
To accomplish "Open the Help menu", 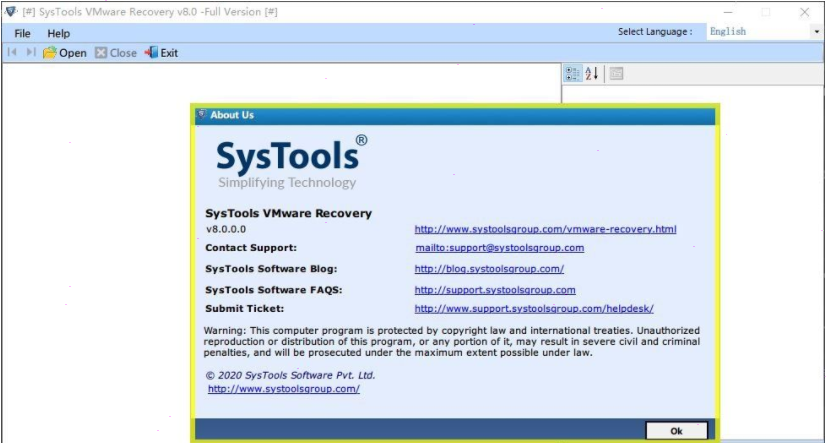I will [58, 33].
